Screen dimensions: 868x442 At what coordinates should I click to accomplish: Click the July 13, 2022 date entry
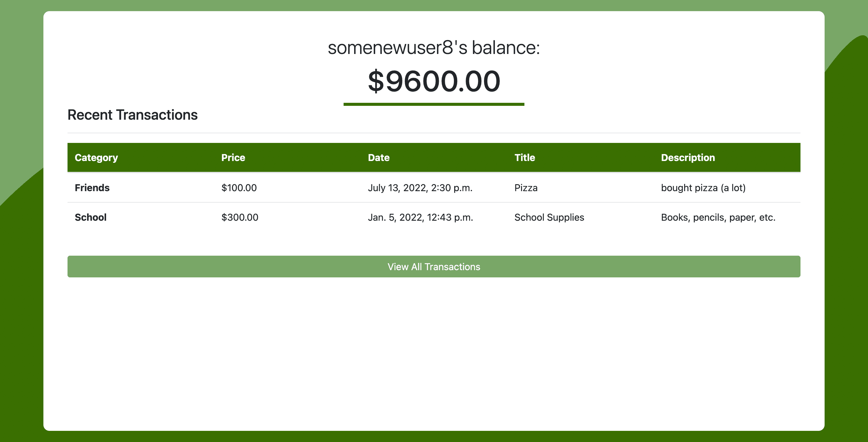click(x=420, y=188)
